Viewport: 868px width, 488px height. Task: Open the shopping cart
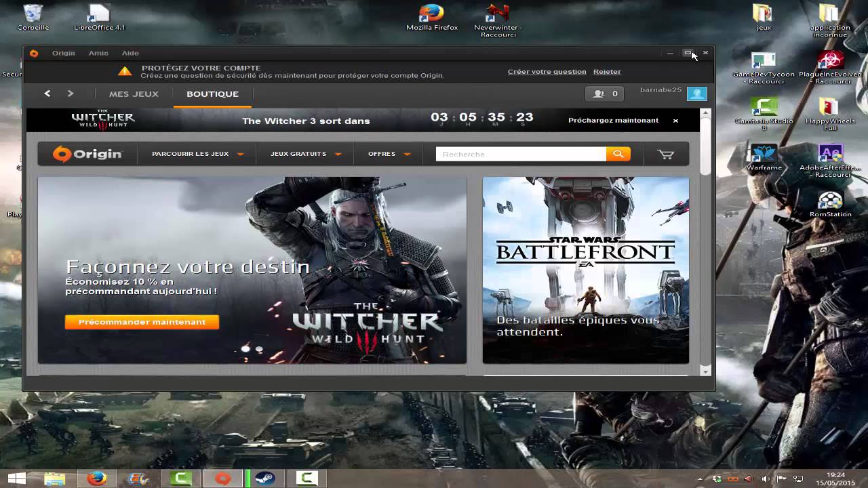[666, 155]
